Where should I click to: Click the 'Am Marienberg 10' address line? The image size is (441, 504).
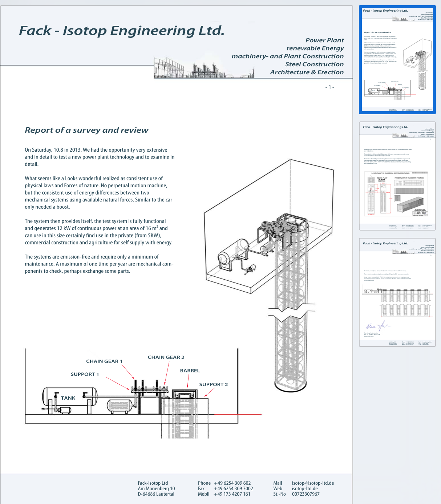(x=156, y=489)
